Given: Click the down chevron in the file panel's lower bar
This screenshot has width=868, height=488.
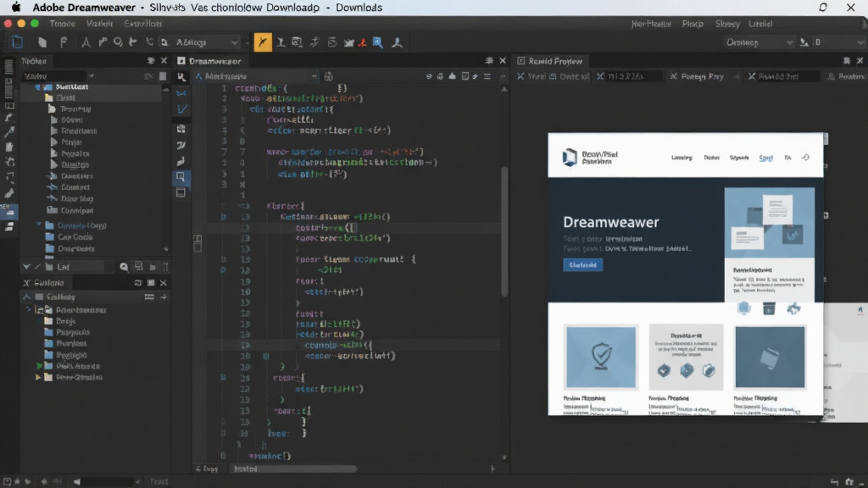Looking at the screenshot, I should (x=26, y=267).
